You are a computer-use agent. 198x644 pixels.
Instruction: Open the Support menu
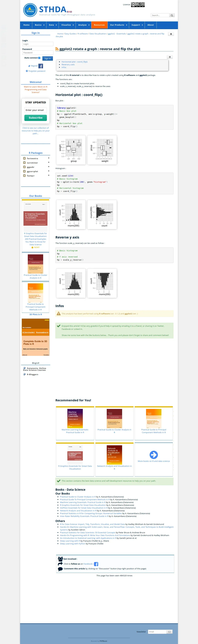pos(137,25)
